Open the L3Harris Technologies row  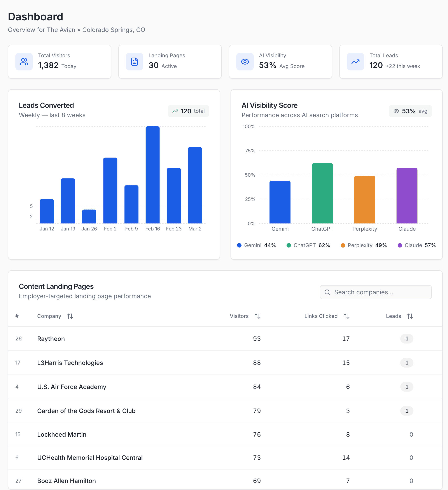pos(225,363)
